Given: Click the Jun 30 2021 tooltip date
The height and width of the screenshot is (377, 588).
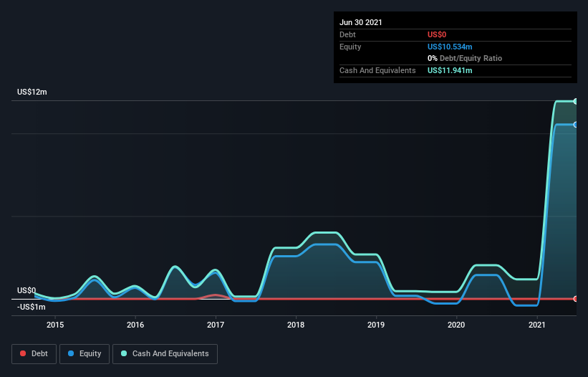Looking at the screenshot, I should [361, 22].
